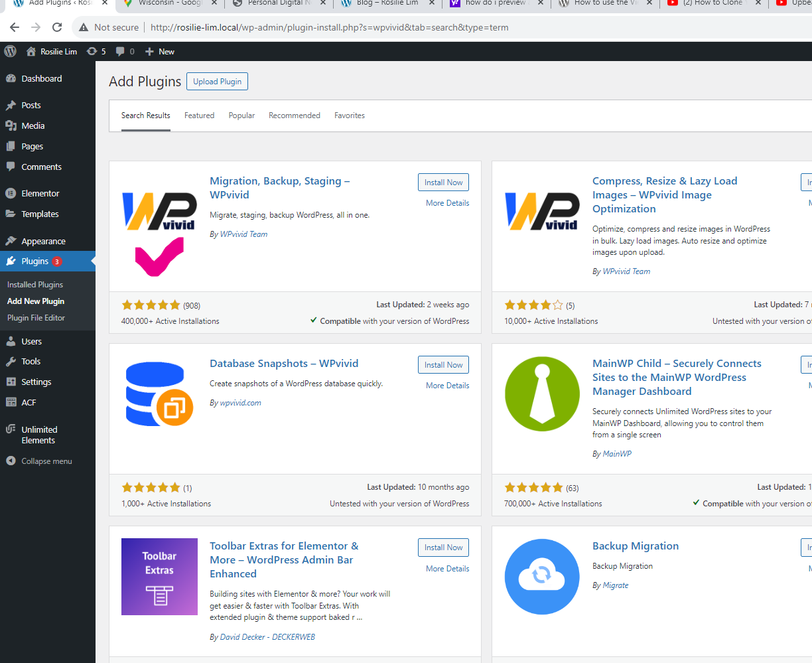Switch to the Blog – Rosilie Lim browser tab
Viewport: 812px width, 663px height.
click(387, 3)
